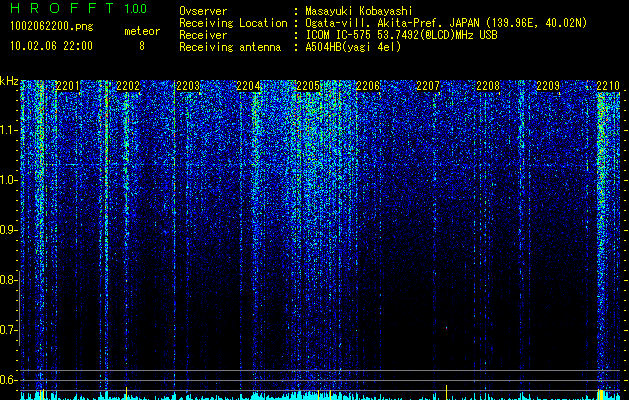The image size is (629, 400).
Task: Click the 2208 time marker label
Action: 488,86
